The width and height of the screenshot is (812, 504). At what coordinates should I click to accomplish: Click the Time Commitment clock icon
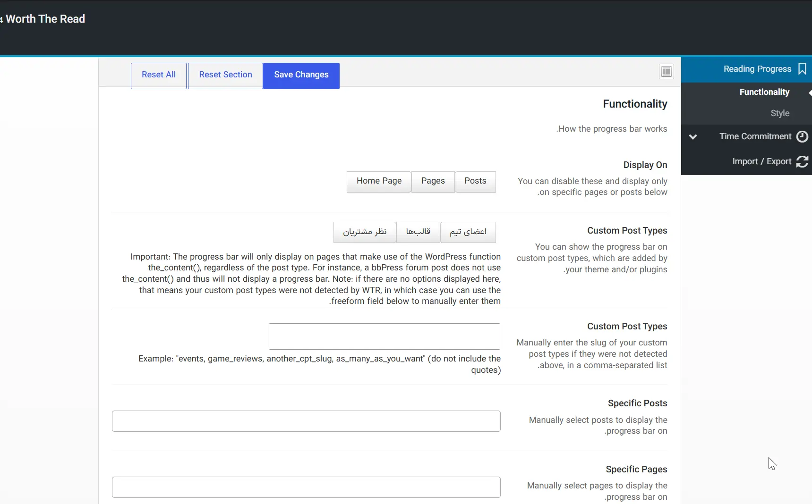[802, 136]
